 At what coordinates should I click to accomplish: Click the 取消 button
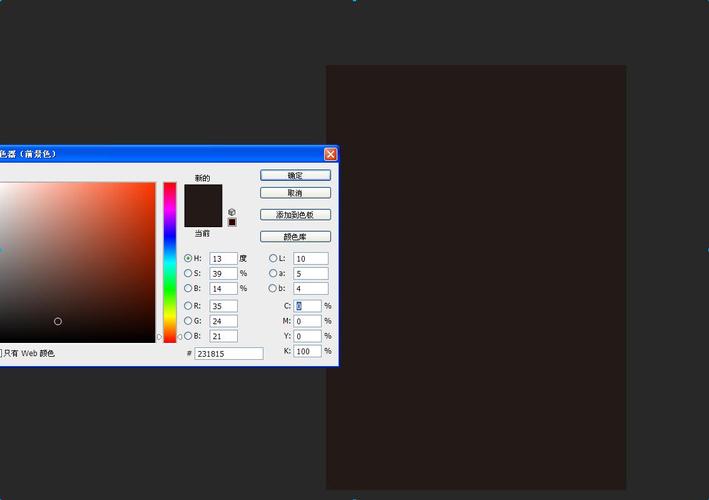click(295, 192)
